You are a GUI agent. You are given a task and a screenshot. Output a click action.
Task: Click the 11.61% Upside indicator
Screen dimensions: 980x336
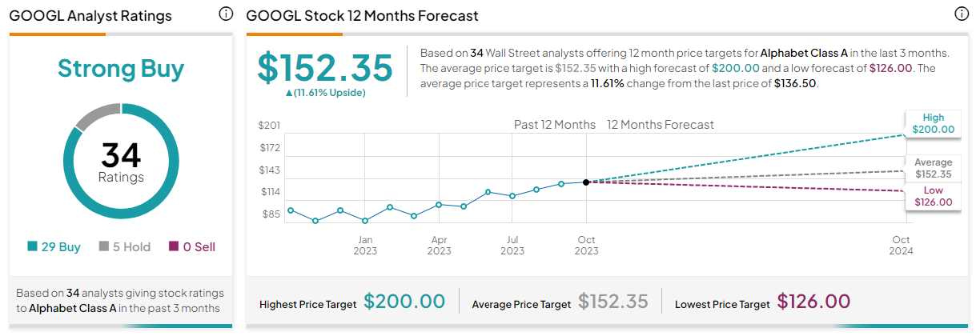coord(325,93)
